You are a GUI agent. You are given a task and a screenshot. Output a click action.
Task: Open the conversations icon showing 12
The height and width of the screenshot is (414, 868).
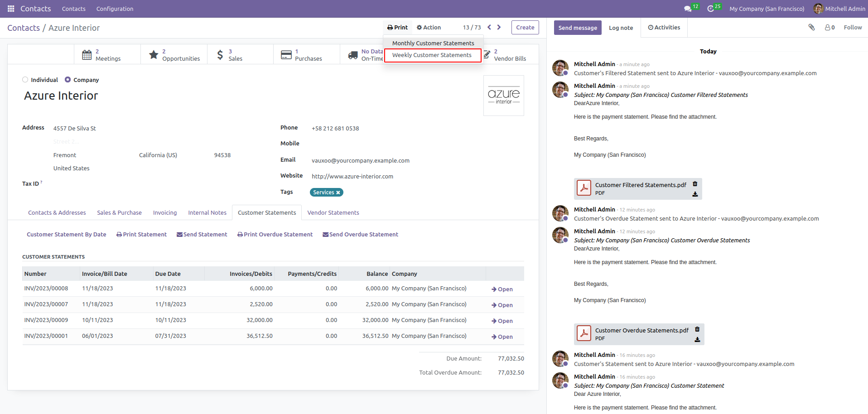tap(691, 9)
